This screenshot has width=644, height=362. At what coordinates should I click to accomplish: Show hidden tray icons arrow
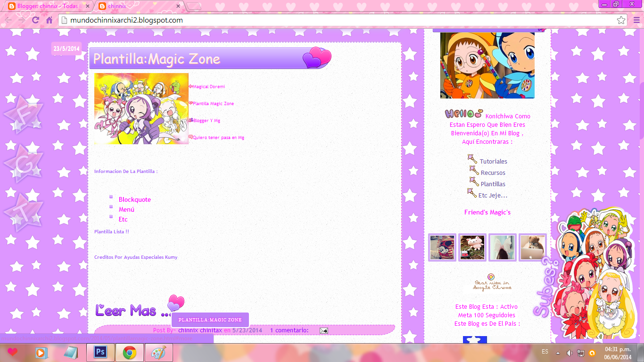[x=558, y=353]
